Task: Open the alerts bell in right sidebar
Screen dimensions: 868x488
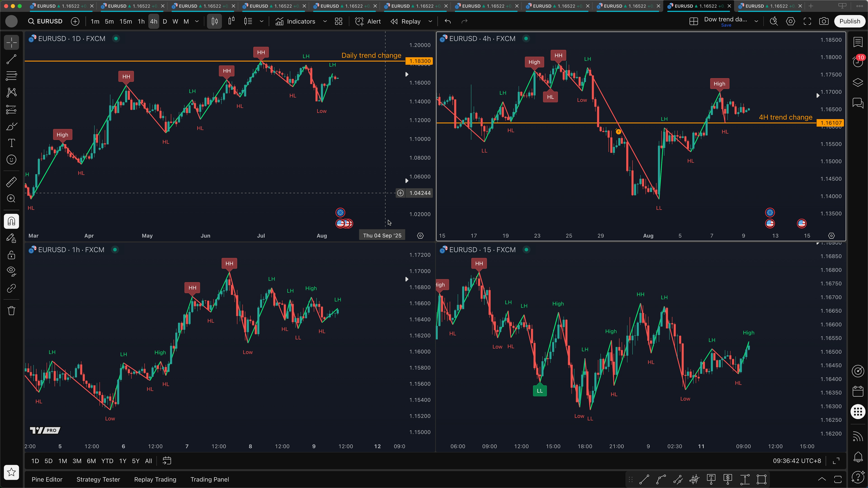Action: pyautogui.click(x=858, y=457)
